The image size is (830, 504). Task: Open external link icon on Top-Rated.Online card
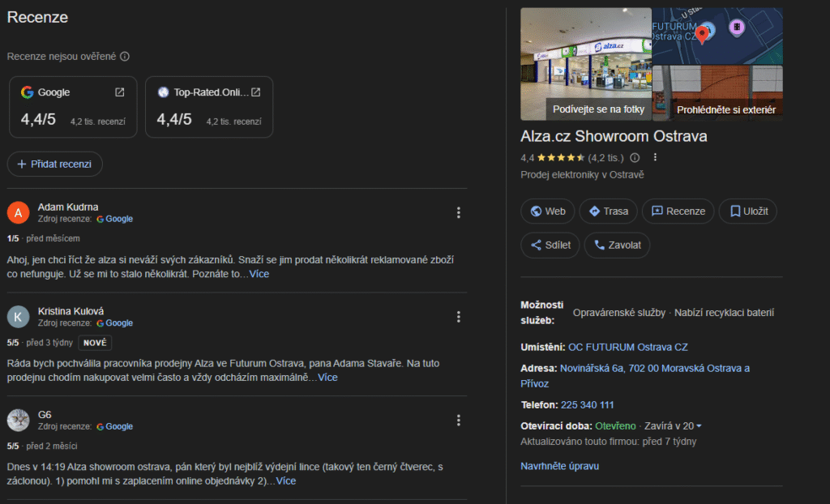coord(255,92)
